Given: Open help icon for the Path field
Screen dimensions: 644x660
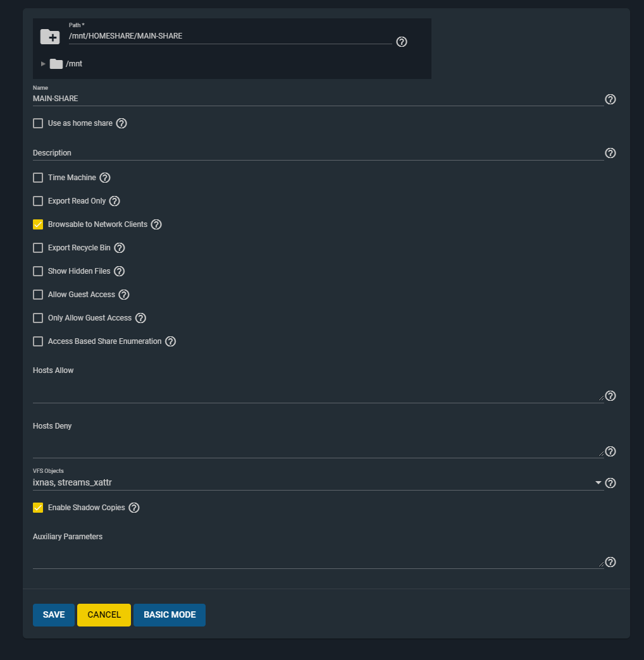Looking at the screenshot, I should point(402,42).
